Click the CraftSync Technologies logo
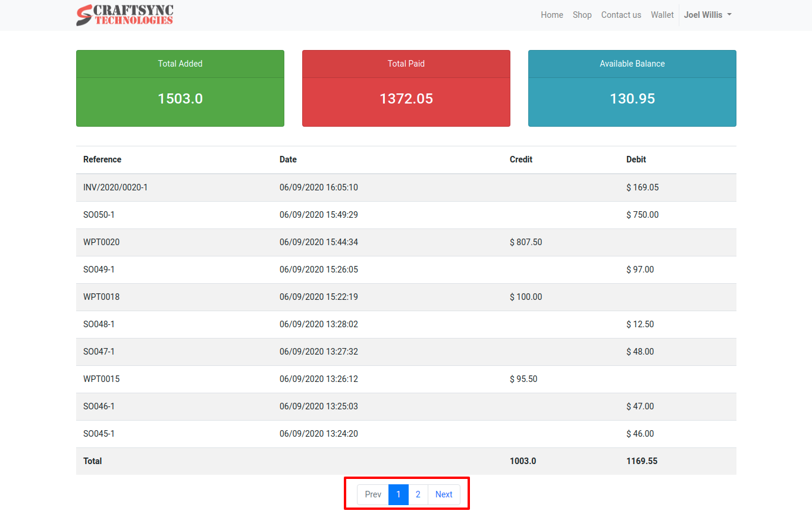Image resolution: width=812 pixels, height=520 pixels. tap(124, 15)
